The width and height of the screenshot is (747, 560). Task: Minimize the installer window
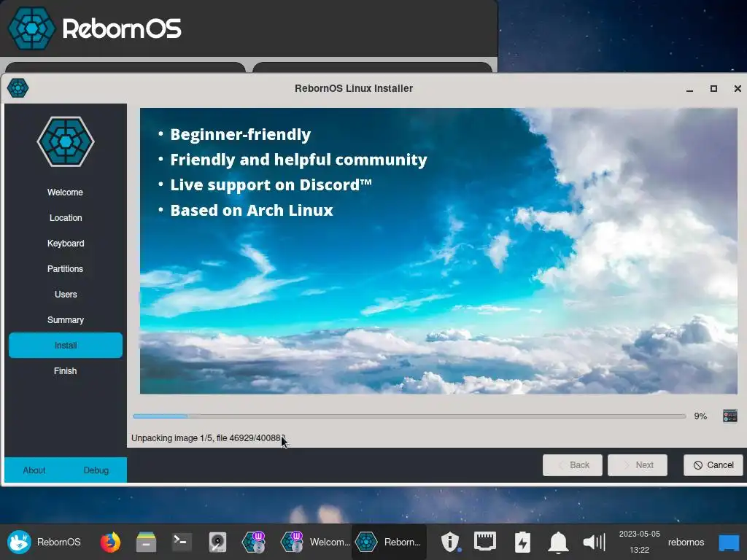coord(689,89)
